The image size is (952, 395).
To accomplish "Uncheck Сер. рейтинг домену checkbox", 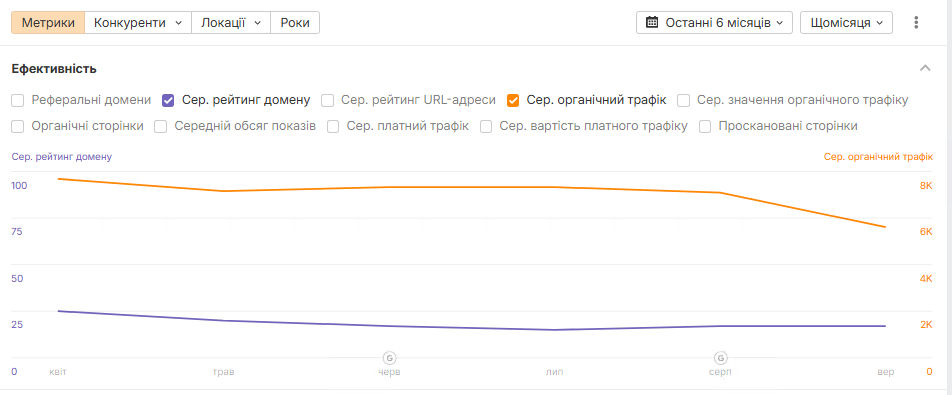I will tap(168, 100).
